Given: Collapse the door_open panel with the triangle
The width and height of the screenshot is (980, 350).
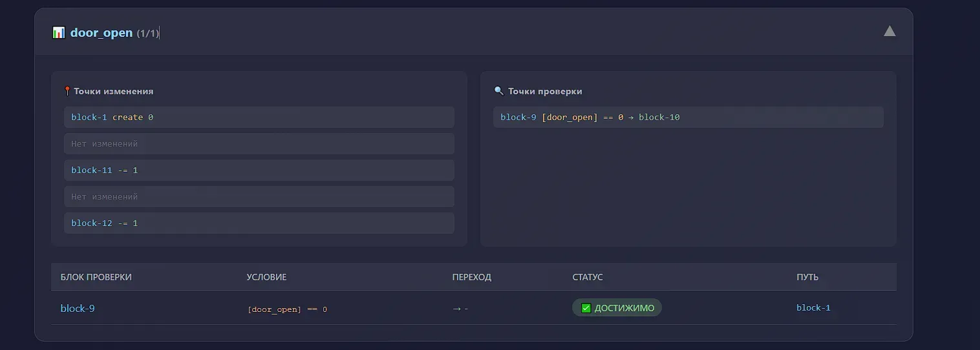Looking at the screenshot, I should 889,31.
